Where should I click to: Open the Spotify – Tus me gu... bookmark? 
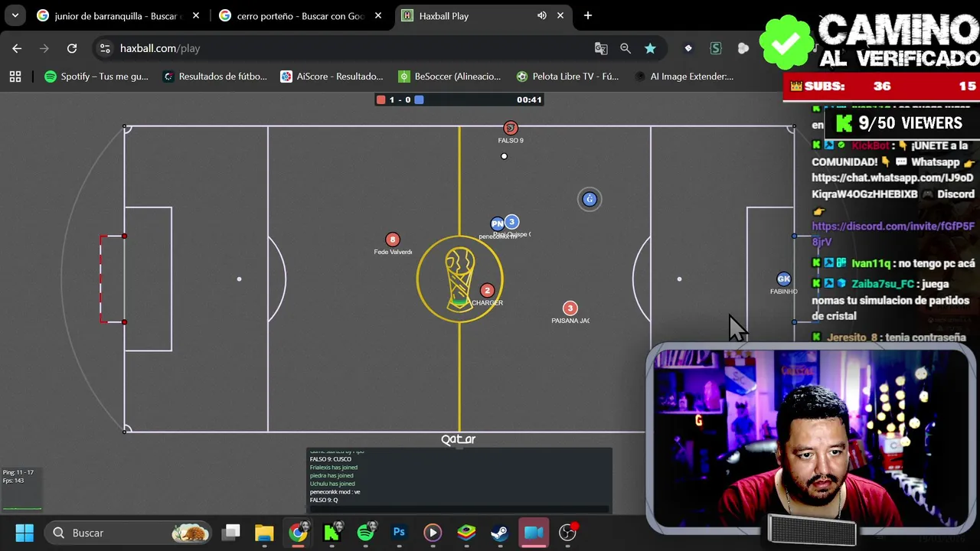[96, 77]
